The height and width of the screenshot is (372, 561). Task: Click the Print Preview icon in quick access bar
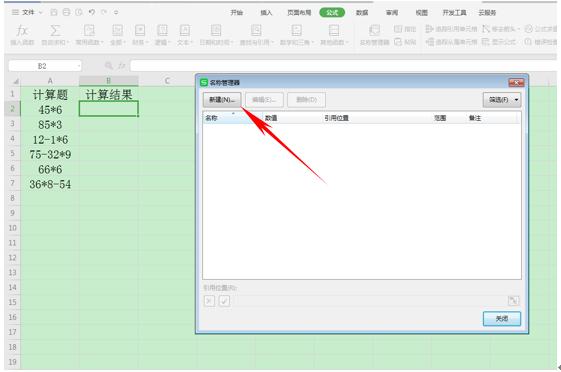tap(79, 13)
